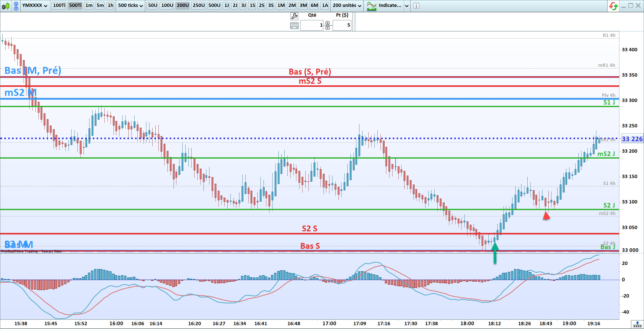This screenshot has width=644, height=329.
Task: Open the wrench settings icon
Action: [x=294, y=16]
